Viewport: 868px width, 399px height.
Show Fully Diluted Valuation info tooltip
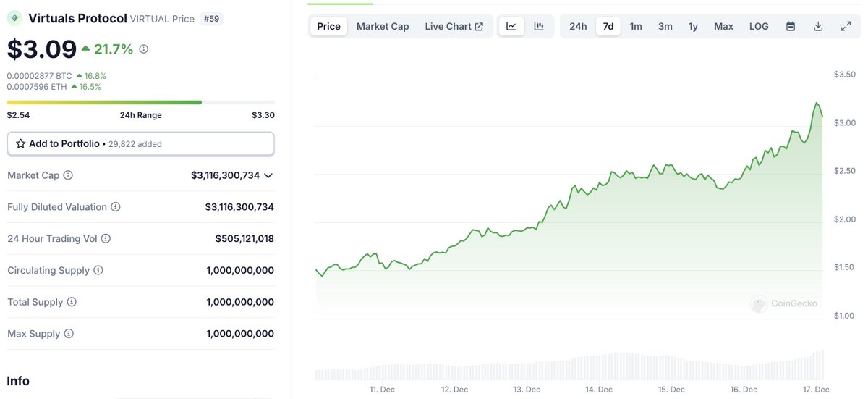pyautogui.click(x=116, y=207)
